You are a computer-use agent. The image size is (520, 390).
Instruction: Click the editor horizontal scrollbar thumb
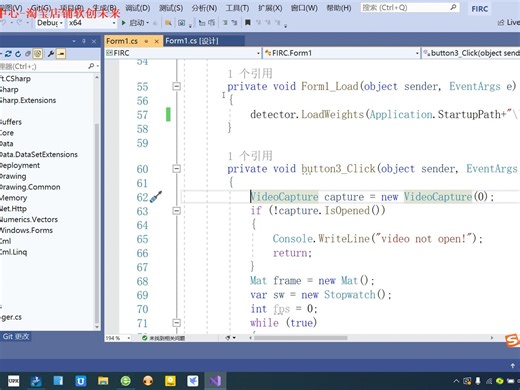tap(301, 338)
